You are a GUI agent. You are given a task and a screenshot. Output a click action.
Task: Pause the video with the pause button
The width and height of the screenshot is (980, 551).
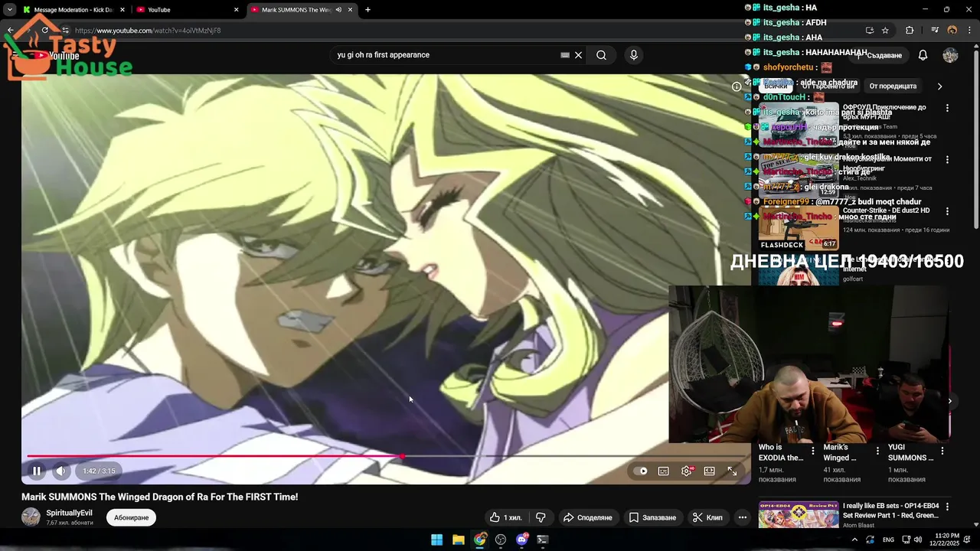(36, 471)
